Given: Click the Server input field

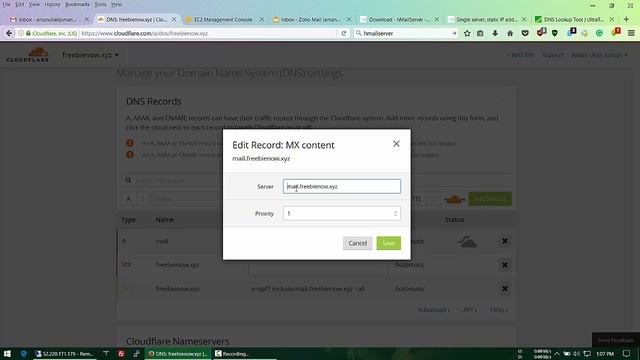Looking at the screenshot, I should click(x=342, y=186).
